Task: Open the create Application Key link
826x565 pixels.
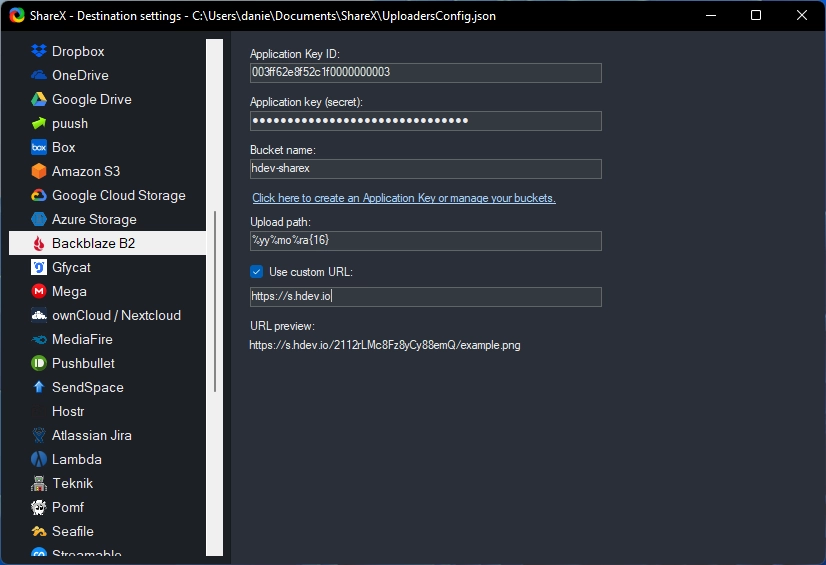Action: coord(403,198)
